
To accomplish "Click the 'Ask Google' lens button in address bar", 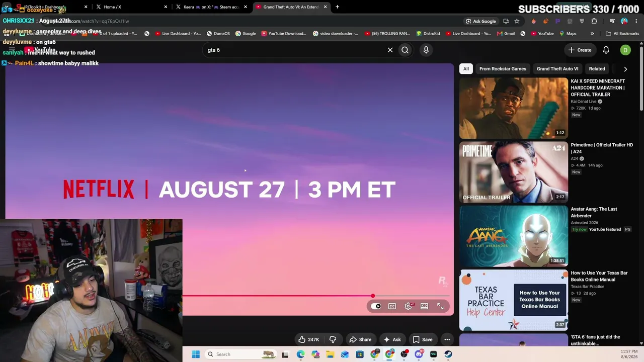I will point(481,21).
